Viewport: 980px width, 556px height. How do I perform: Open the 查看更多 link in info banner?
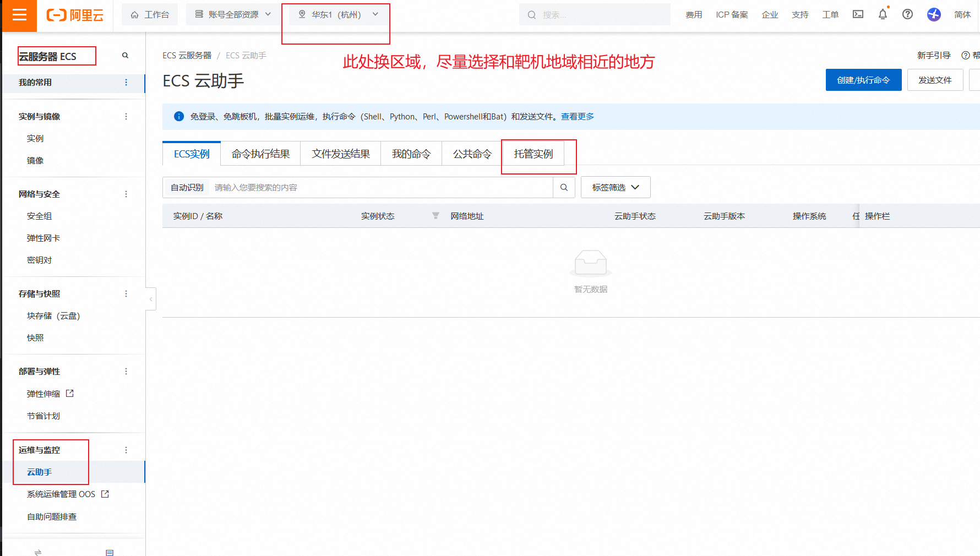[x=578, y=117]
